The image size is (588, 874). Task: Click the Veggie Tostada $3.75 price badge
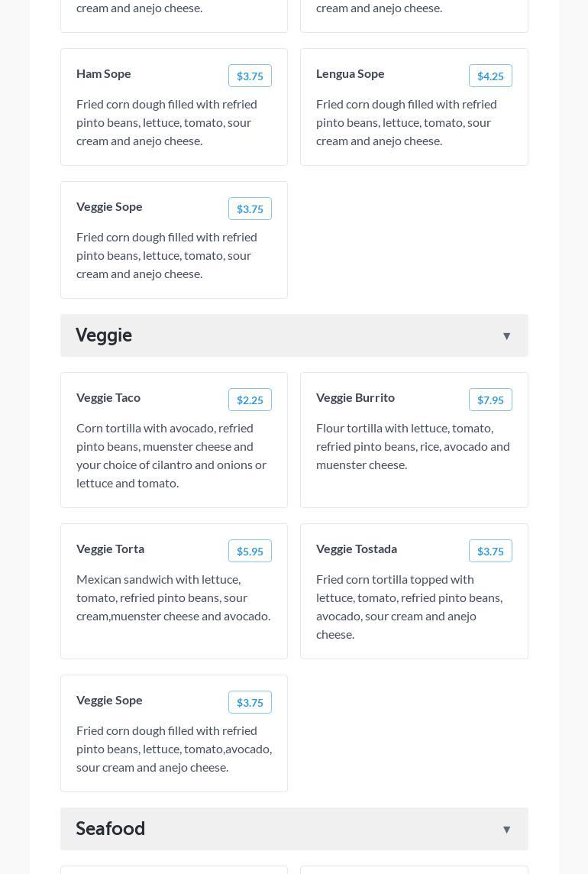click(x=490, y=551)
